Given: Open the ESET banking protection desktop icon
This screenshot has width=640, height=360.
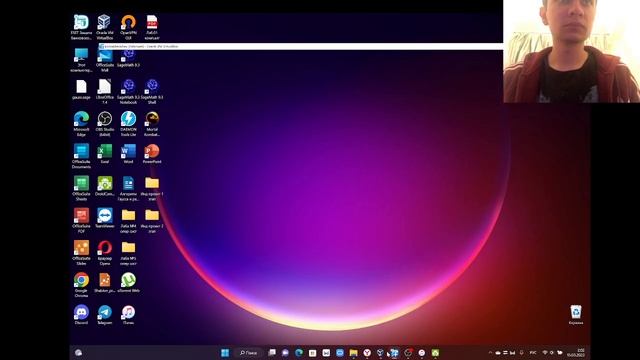Looking at the screenshot, I should [81, 27].
